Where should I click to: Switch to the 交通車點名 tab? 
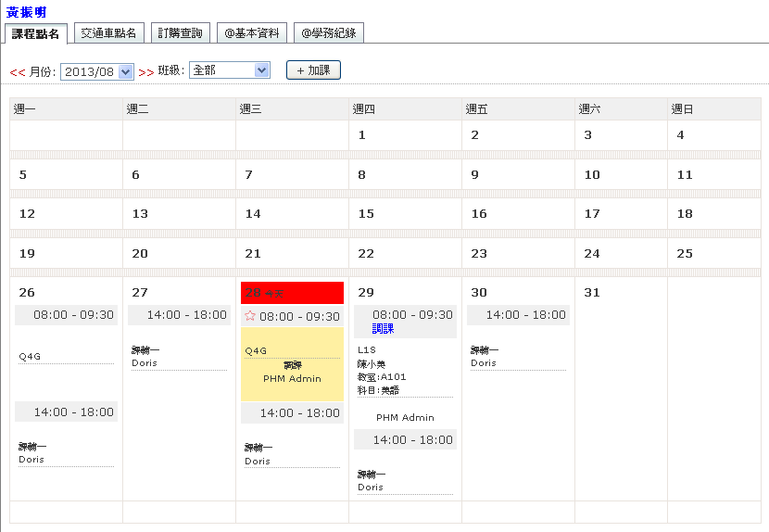(109, 32)
